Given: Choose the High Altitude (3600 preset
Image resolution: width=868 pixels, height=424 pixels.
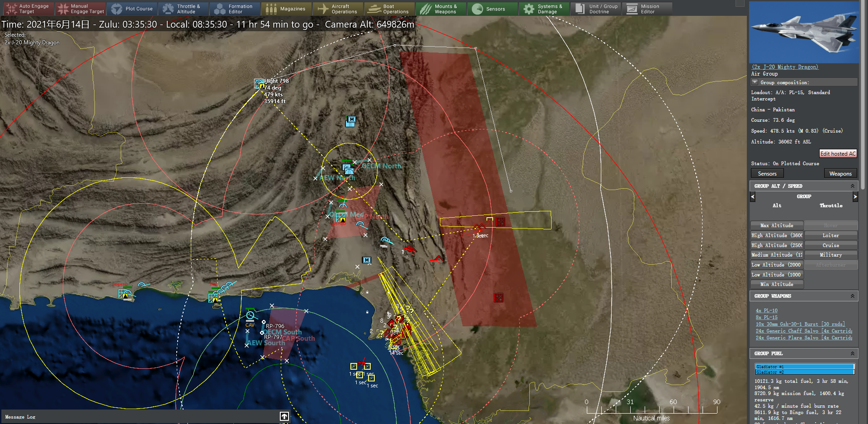Looking at the screenshot, I should click(x=777, y=235).
